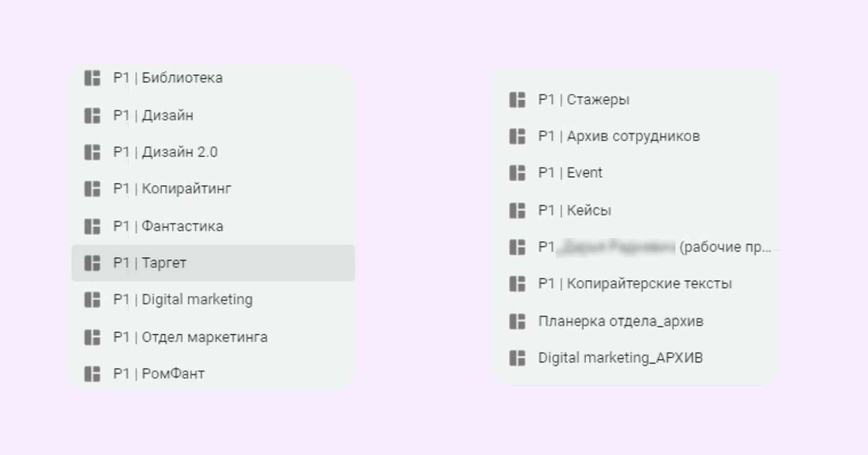The image size is (868, 455).
Task: Open the P1 | Таргет board
Action: coord(213,263)
